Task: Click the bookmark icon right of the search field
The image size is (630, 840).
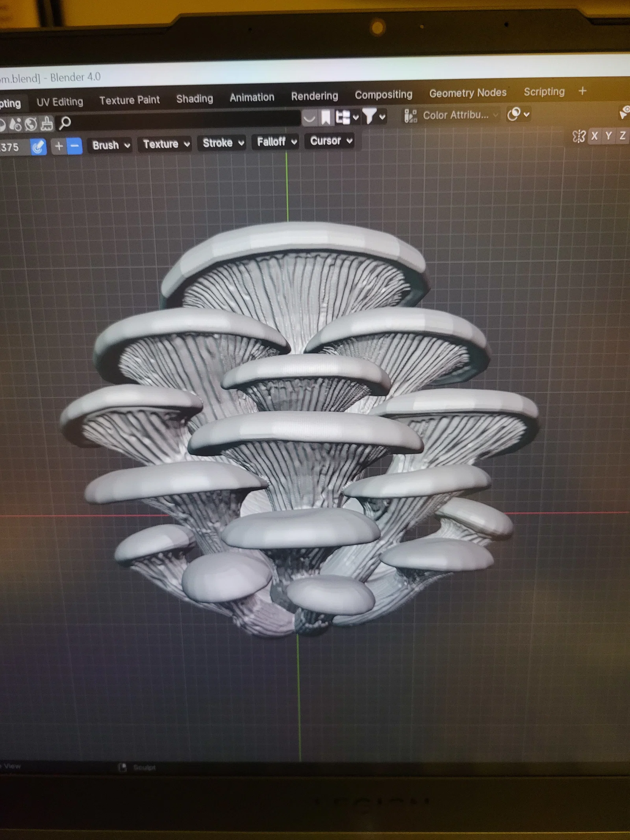Action: click(x=326, y=117)
